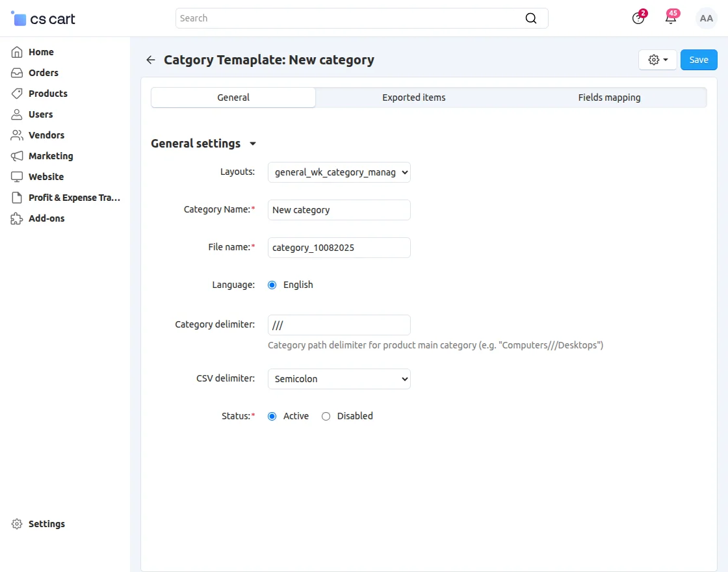
Task: Select the Products sidebar icon
Action: pos(18,93)
